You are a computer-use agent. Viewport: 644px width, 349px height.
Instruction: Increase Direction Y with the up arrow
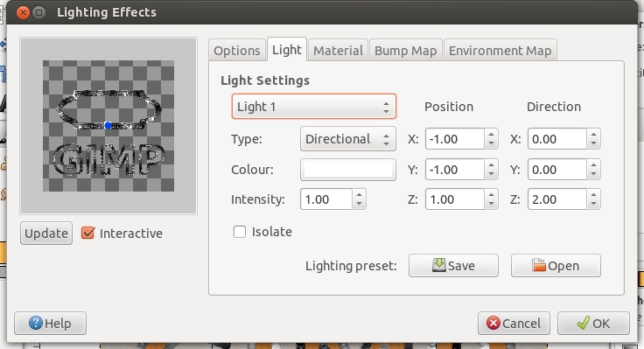click(593, 165)
